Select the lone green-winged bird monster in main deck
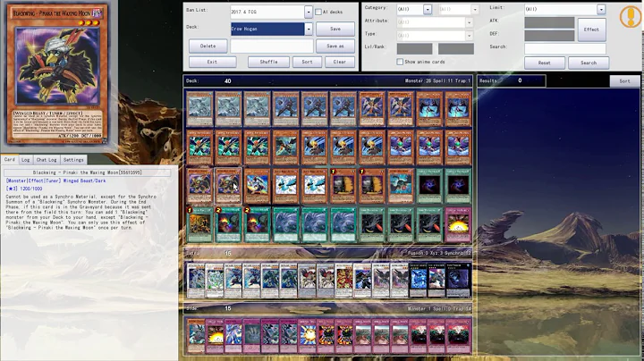The width and height of the screenshot is (644, 361). [x=285, y=147]
